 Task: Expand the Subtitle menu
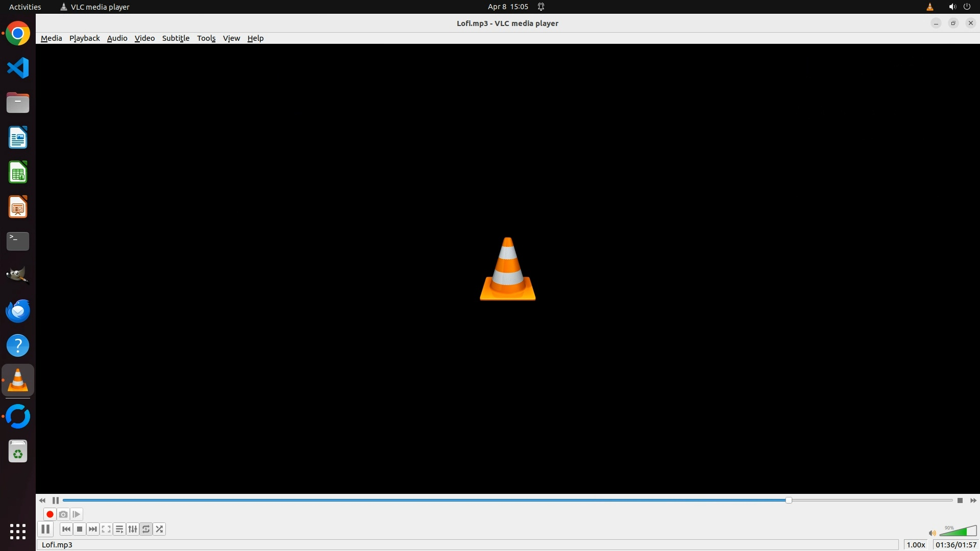point(176,38)
